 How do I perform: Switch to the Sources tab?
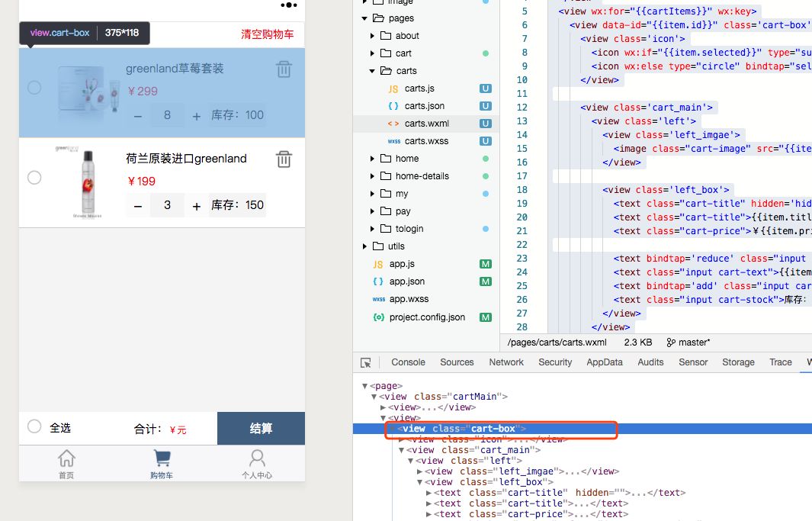[x=457, y=362]
